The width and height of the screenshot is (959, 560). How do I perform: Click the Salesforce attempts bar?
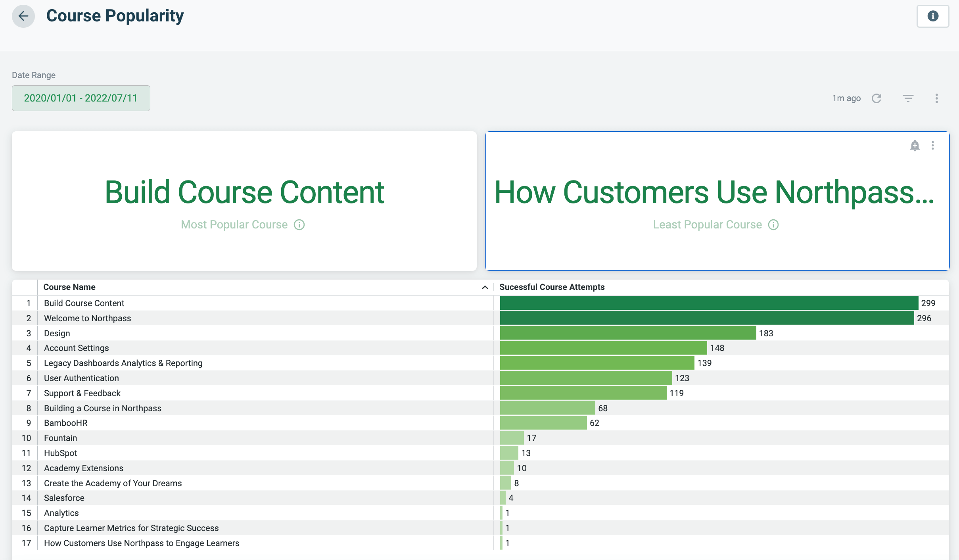pyautogui.click(x=503, y=498)
